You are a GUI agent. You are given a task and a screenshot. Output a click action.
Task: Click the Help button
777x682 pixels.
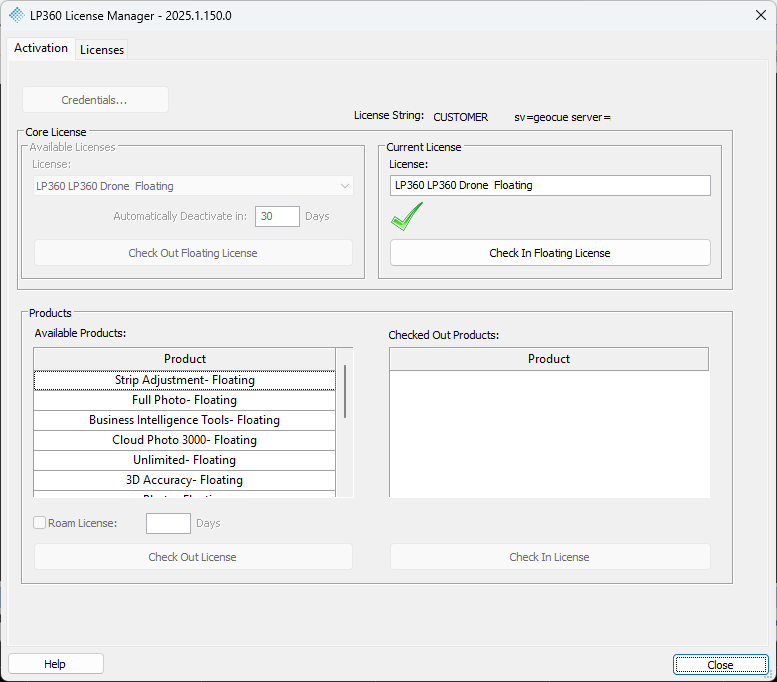coord(56,664)
